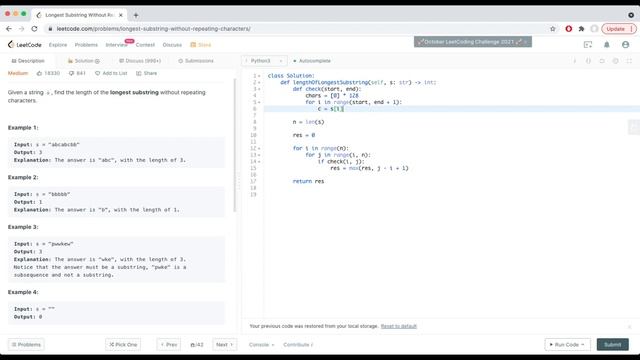
Task: Collapse code fold arrow on line 1
Action: point(259,76)
